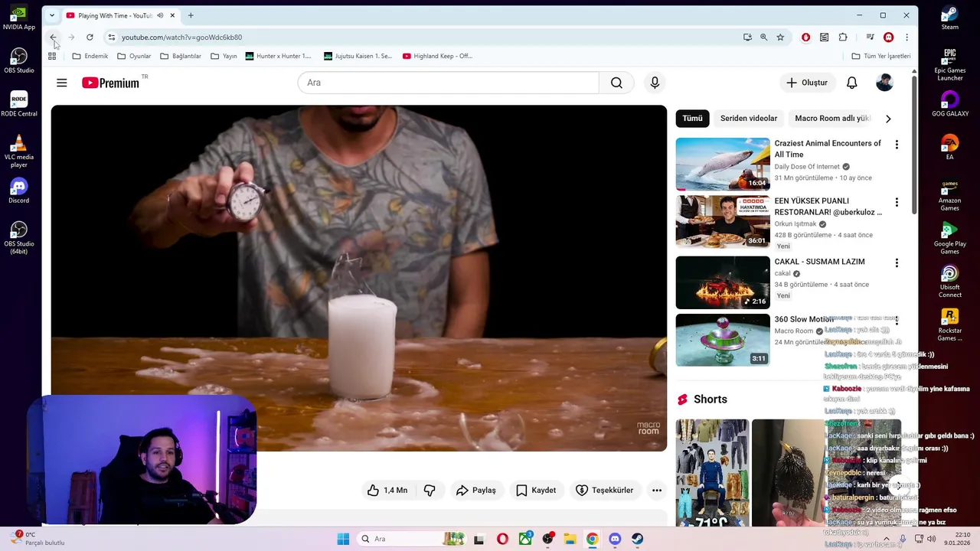This screenshot has width=980, height=551.
Task: Click the YouTube search magnifier button
Action: coord(616,83)
